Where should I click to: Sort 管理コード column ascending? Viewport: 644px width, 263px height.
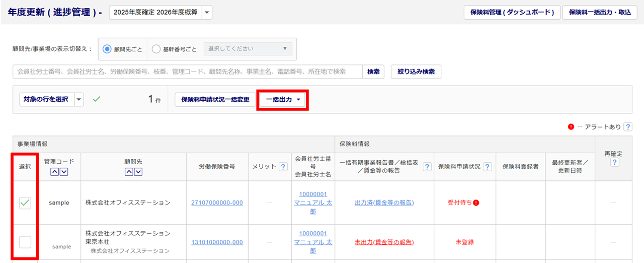tap(54, 172)
